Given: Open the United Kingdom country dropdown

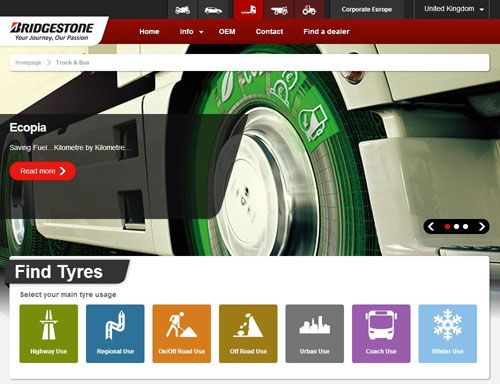Looking at the screenshot, I should [453, 9].
